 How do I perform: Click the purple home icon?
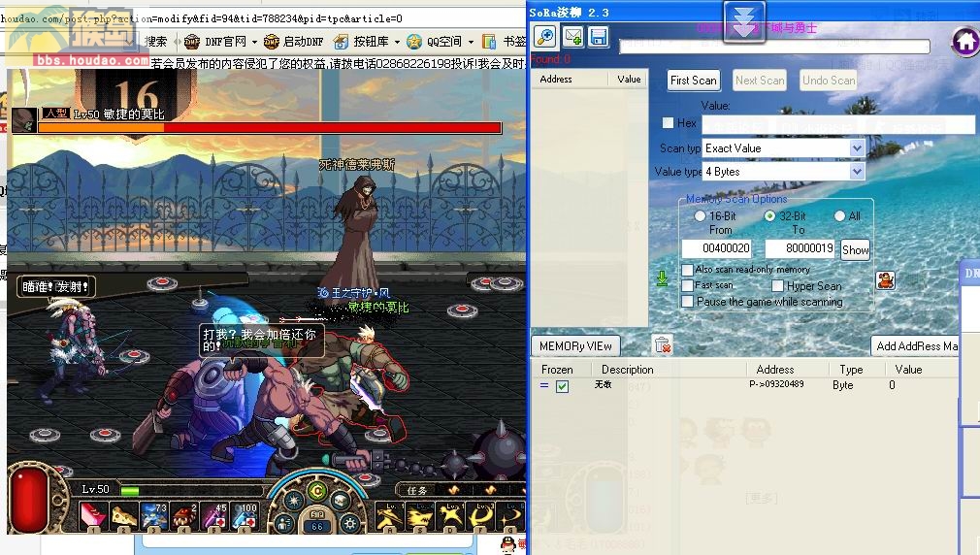(965, 42)
